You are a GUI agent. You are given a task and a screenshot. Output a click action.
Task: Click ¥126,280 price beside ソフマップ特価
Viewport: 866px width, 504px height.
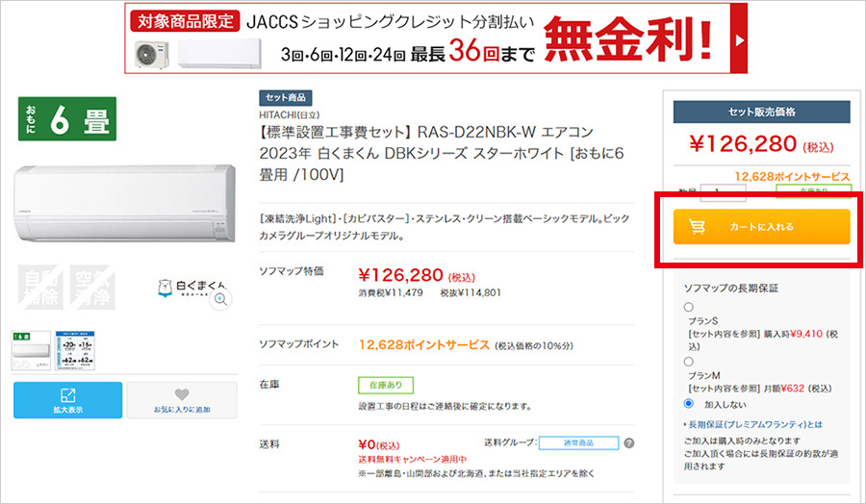(x=400, y=275)
